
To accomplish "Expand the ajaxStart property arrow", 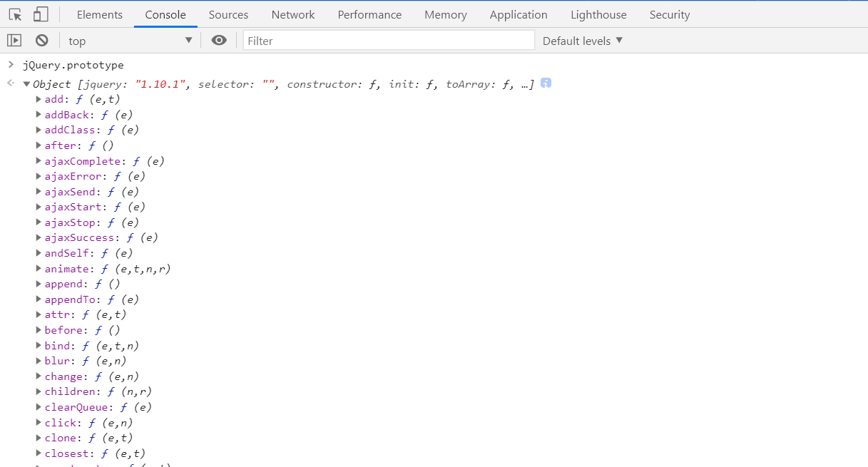I will pos(39,207).
